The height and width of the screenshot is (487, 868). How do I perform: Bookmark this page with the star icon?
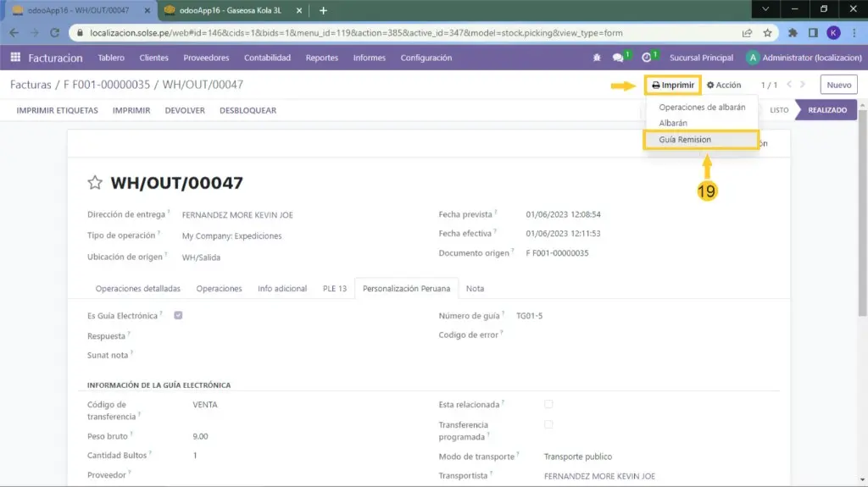[x=767, y=33]
